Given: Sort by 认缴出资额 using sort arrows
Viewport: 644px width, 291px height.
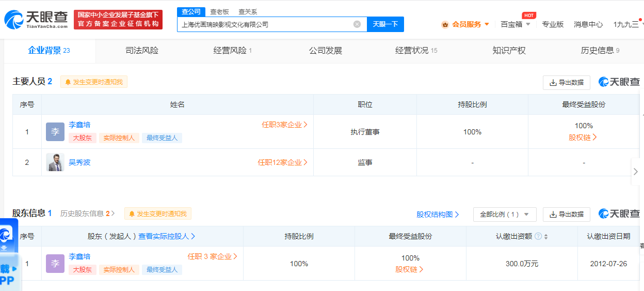Looking at the screenshot, I should (x=546, y=237).
